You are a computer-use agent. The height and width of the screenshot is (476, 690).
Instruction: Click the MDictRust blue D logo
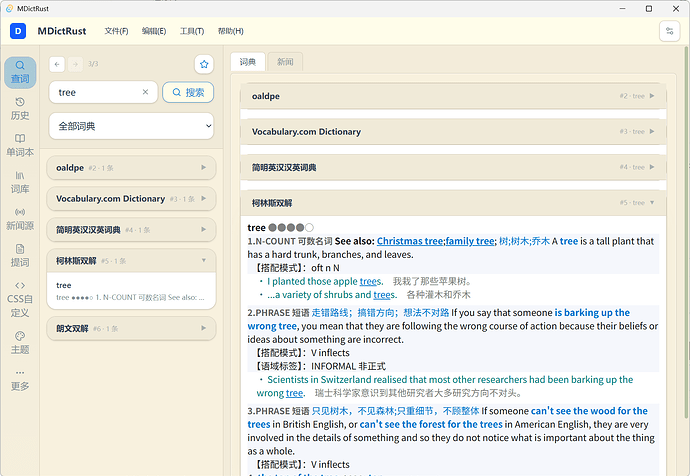click(18, 31)
